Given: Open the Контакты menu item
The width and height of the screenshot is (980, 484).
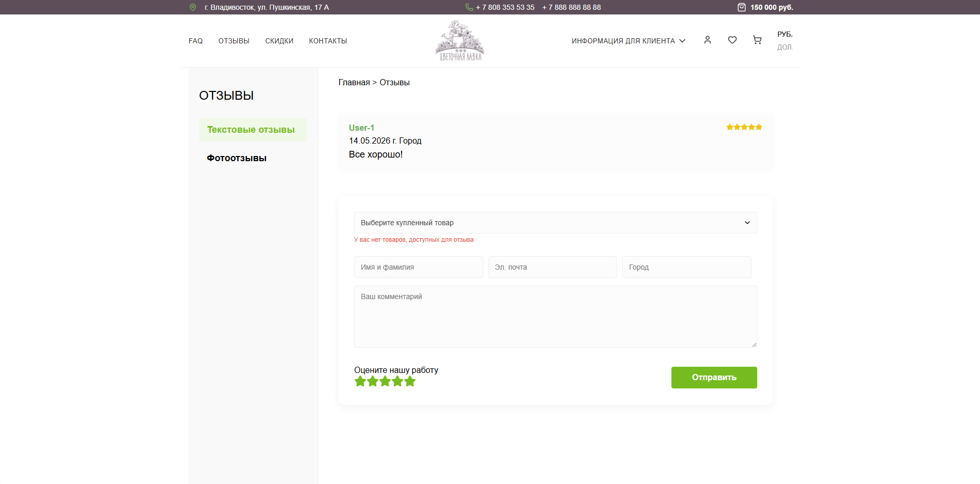Looking at the screenshot, I should pos(328,41).
